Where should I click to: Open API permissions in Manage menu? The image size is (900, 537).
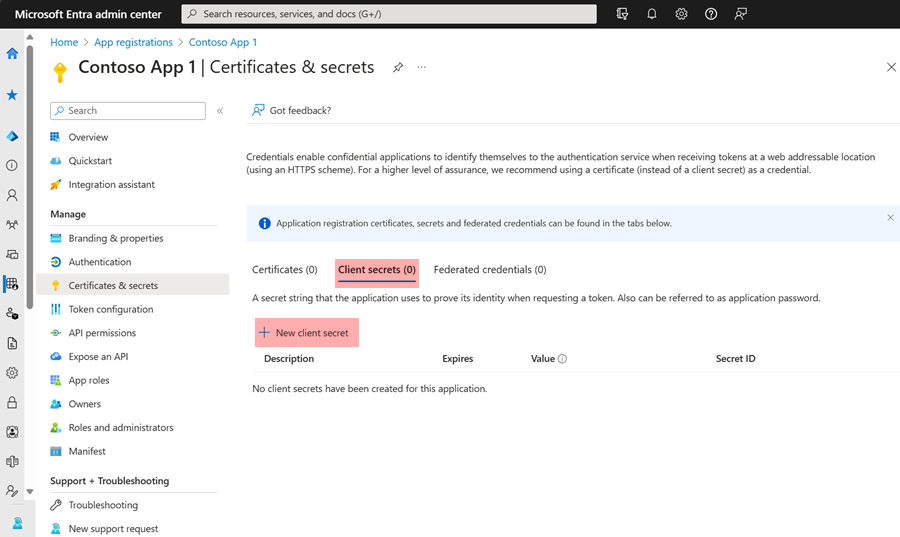[102, 333]
